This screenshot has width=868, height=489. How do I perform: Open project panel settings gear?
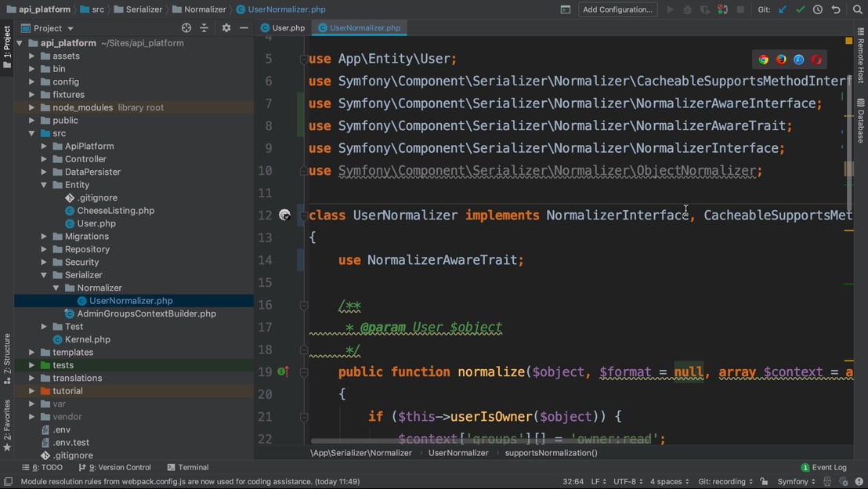click(x=226, y=28)
